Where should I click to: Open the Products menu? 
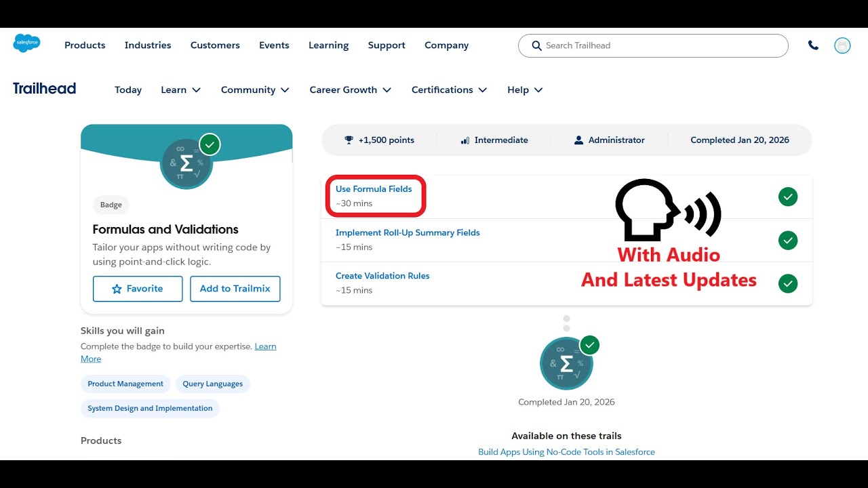(85, 45)
